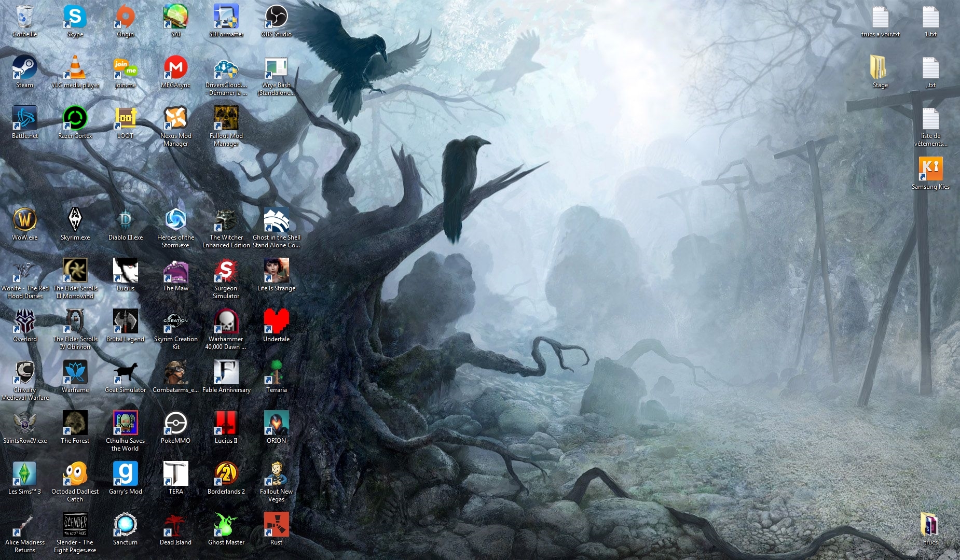Open Chivalry Medieval Warfare shortcut
Screen dimensions: 960x560
tap(24, 372)
